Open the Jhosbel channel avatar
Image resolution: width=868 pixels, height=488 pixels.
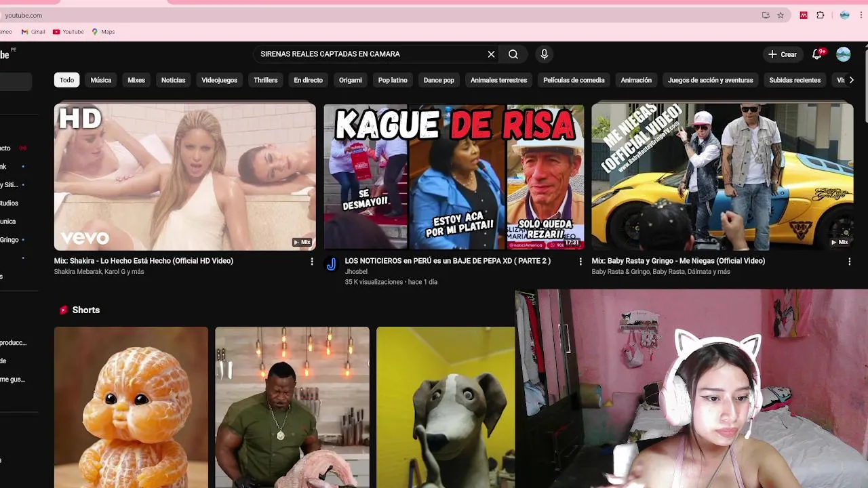coord(332,264)
